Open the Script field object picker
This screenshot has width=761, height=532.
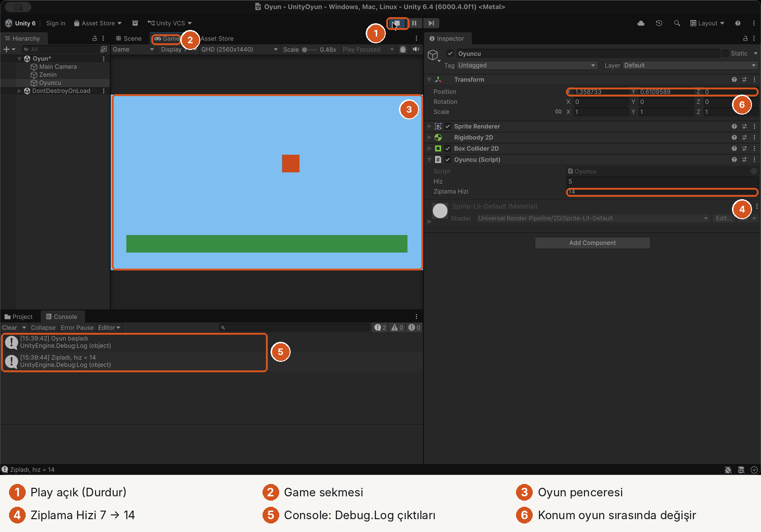[754, 171]
